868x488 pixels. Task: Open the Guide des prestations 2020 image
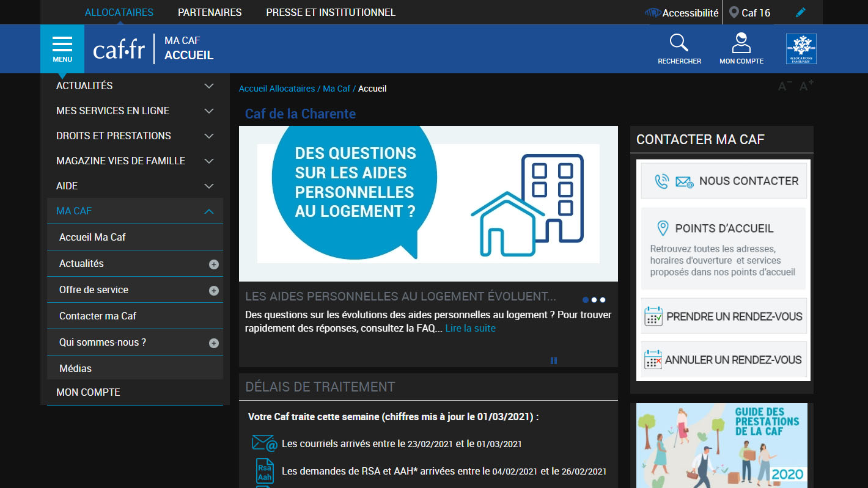click(722, 445)
